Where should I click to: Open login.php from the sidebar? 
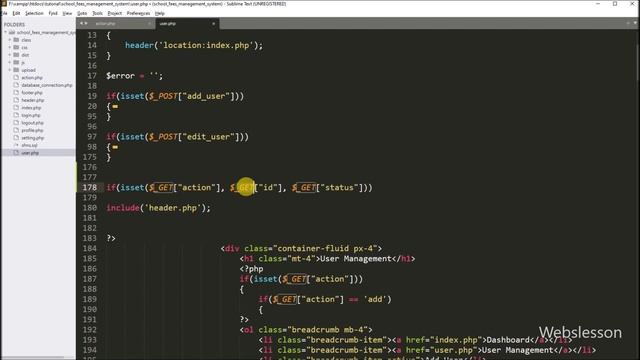tap(31, 115)
